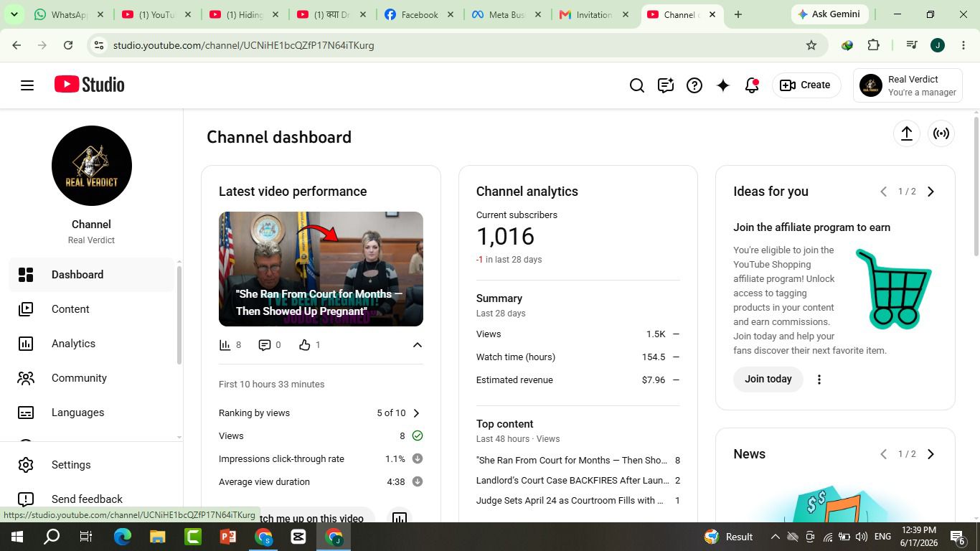
Task: Show hidden system tray icons
Action: [x=775, y=537]
